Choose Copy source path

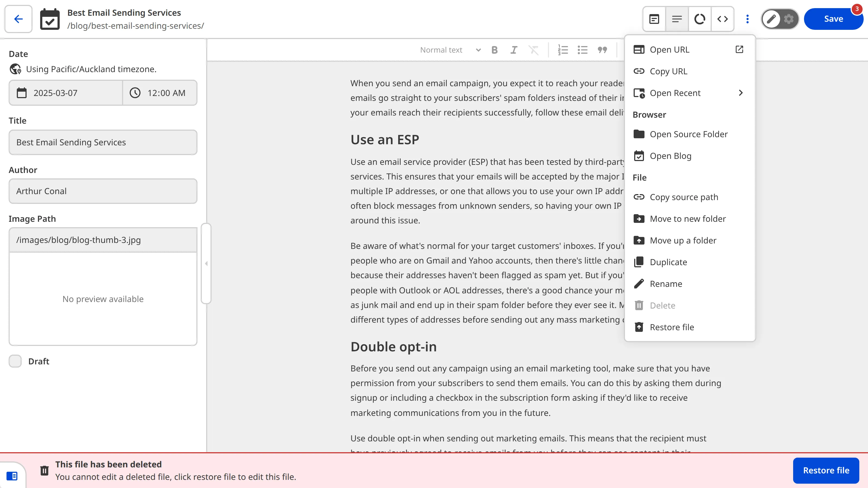690,197
